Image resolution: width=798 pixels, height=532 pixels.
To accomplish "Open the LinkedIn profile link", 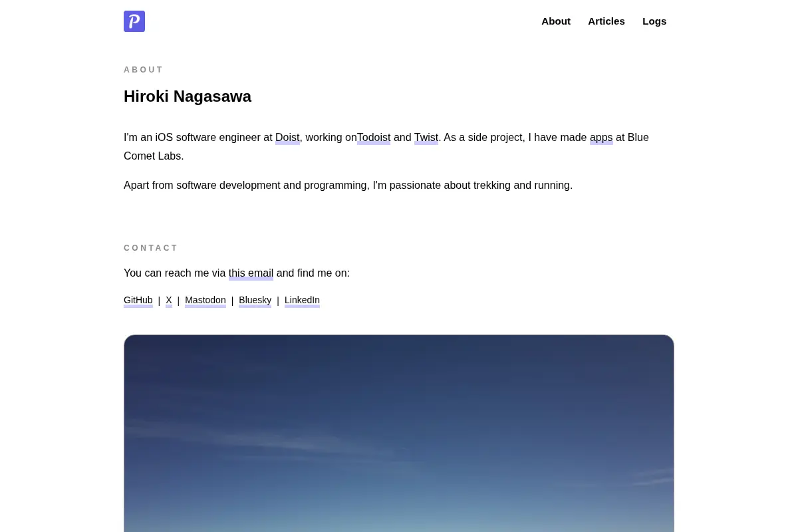I will [x=302, y=301].
